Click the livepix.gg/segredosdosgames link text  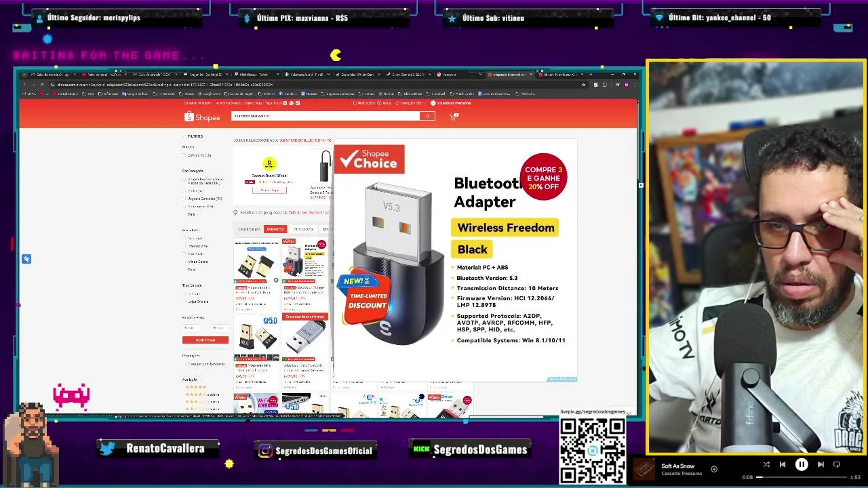point(593,412)
